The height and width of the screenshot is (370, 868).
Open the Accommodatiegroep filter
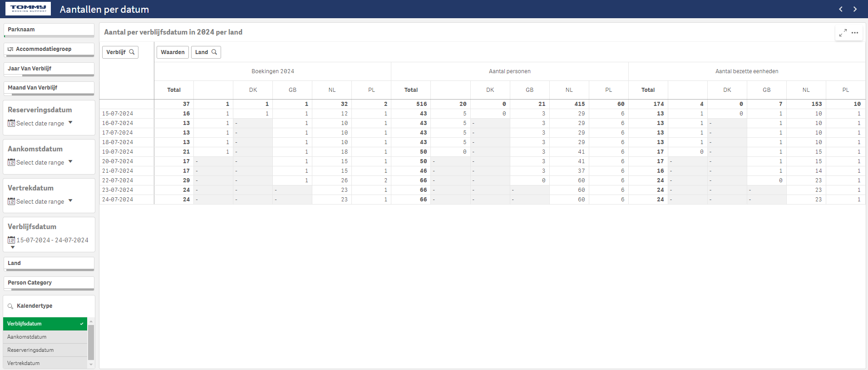point(49,50)
